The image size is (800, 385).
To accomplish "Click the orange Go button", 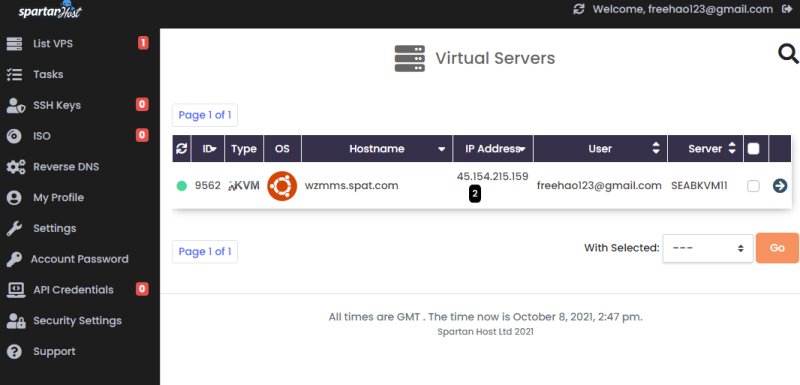I will click(x=777, y=248).
